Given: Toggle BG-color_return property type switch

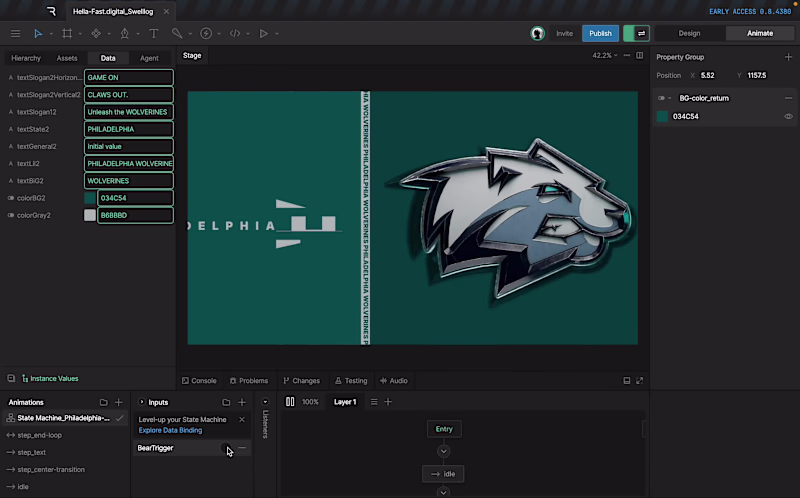Looking at the screenshot, I should [x=661, y=98].
